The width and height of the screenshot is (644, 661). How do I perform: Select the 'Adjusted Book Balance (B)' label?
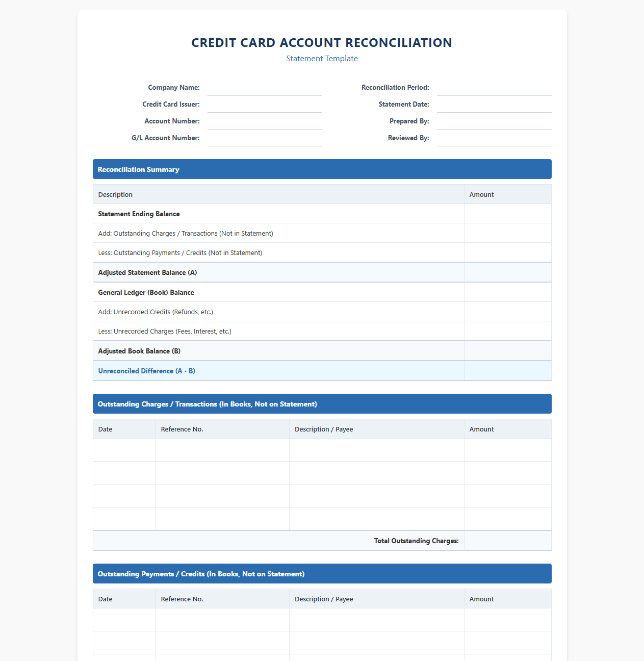pos(139,351)
